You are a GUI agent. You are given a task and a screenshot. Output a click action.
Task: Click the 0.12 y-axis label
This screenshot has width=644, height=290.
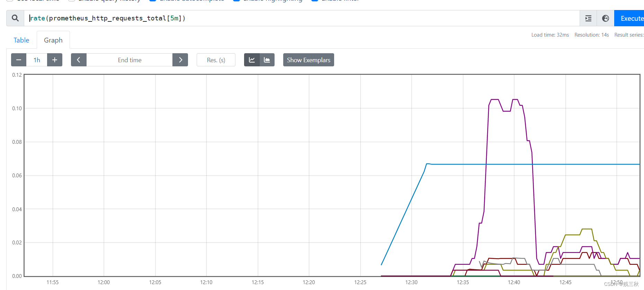[17, 75]
